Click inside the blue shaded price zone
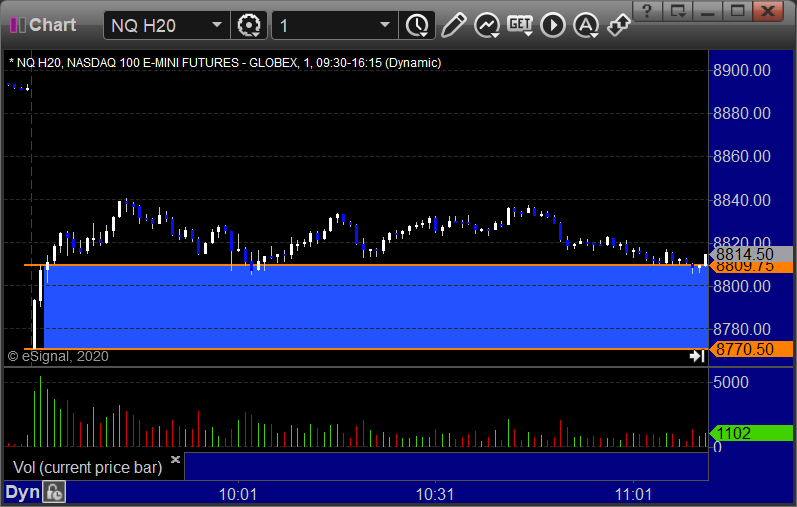 coord(376,307)
